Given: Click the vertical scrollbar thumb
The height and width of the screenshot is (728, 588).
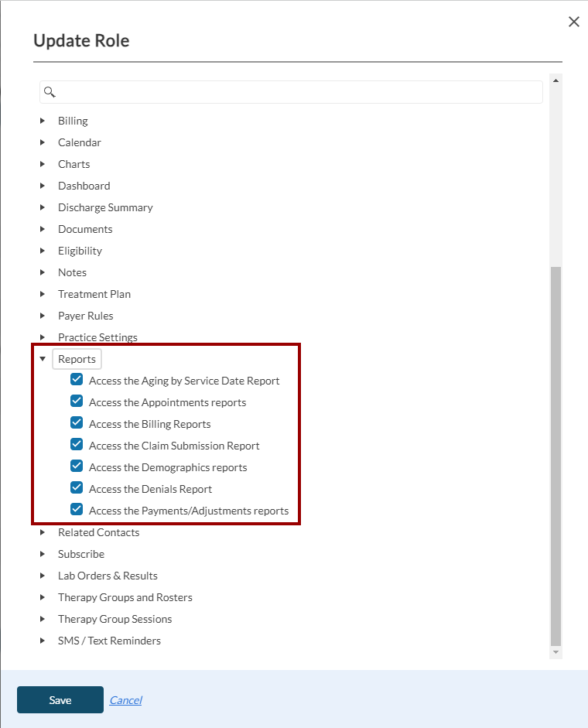Looking at the screenshot, I should 556,456.
